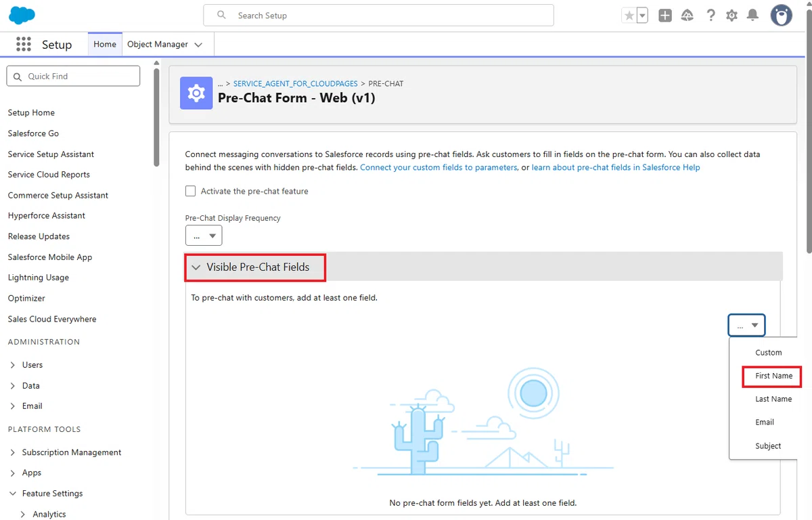The height and width of the screenshot is (520, 812).
Task: Expand the Apps tree node
Action: tap(13, 473)
